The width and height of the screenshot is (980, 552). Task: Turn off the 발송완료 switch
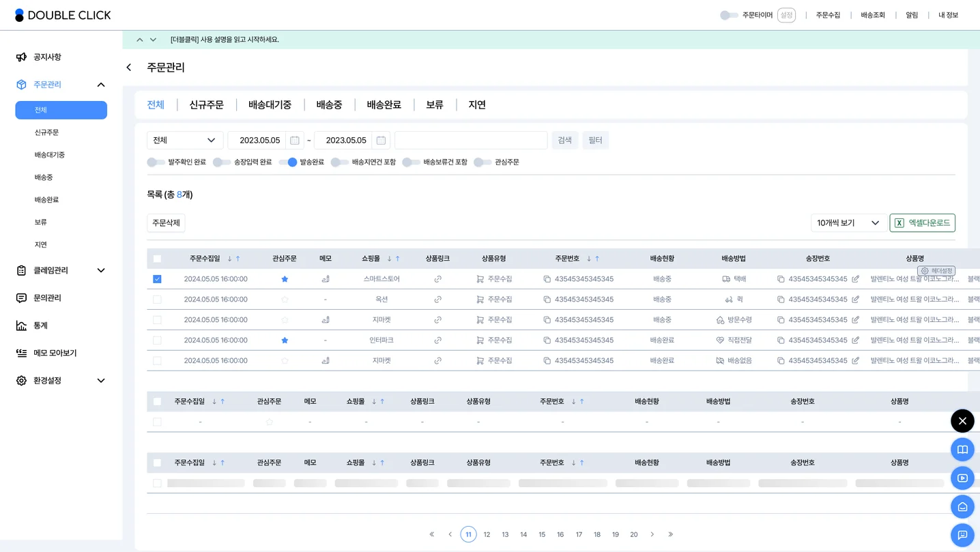pos(288,162)
